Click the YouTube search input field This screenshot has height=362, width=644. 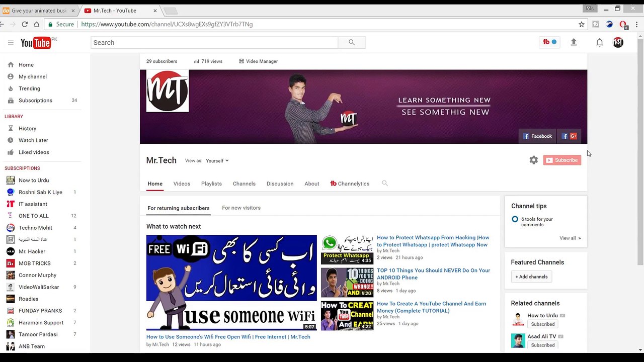coord(214,43)
